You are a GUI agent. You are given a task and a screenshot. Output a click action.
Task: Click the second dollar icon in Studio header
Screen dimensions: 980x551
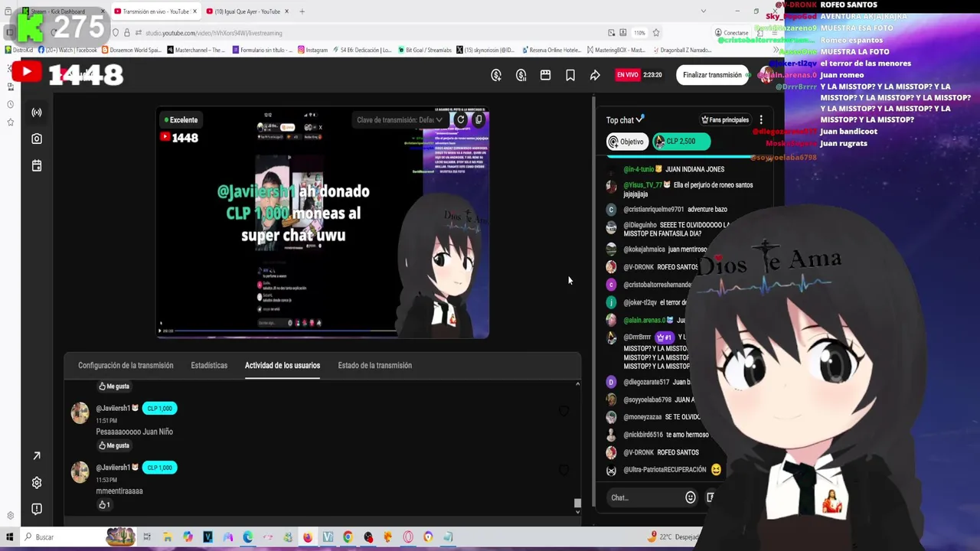pyautogui.click(x=521, y=75)
